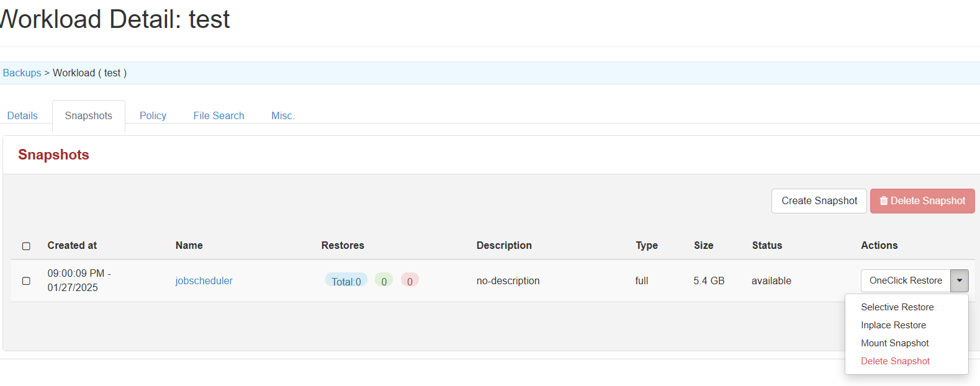Open the File Search tab
The width and height of the screenshot is (980, 386).
point(218,115)
